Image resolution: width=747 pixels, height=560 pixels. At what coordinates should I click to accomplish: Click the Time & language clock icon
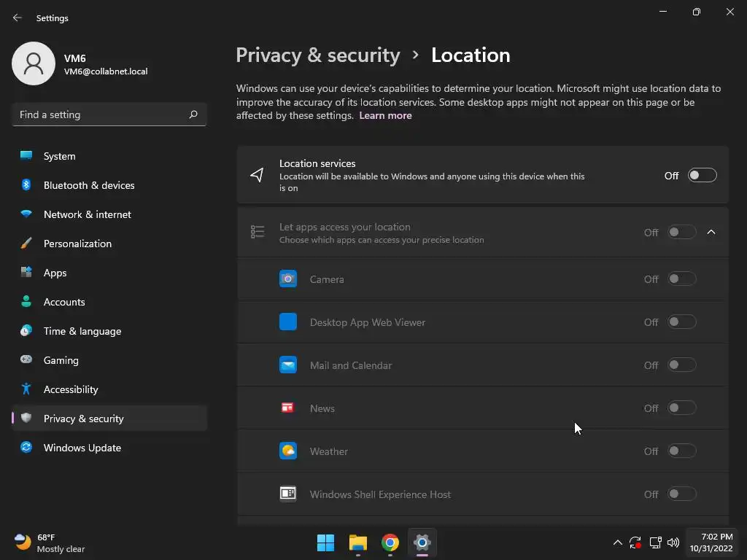click(x=26, y=330)
